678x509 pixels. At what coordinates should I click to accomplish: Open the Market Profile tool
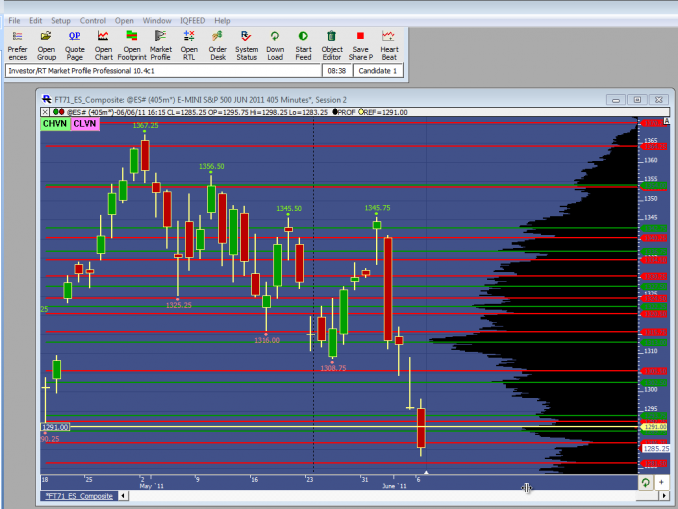click(160, 44)
